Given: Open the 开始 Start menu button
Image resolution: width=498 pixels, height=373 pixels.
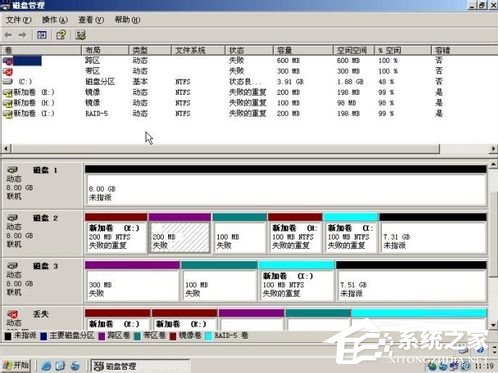Looking at the screenshot, I should click(x=15, y=366).
